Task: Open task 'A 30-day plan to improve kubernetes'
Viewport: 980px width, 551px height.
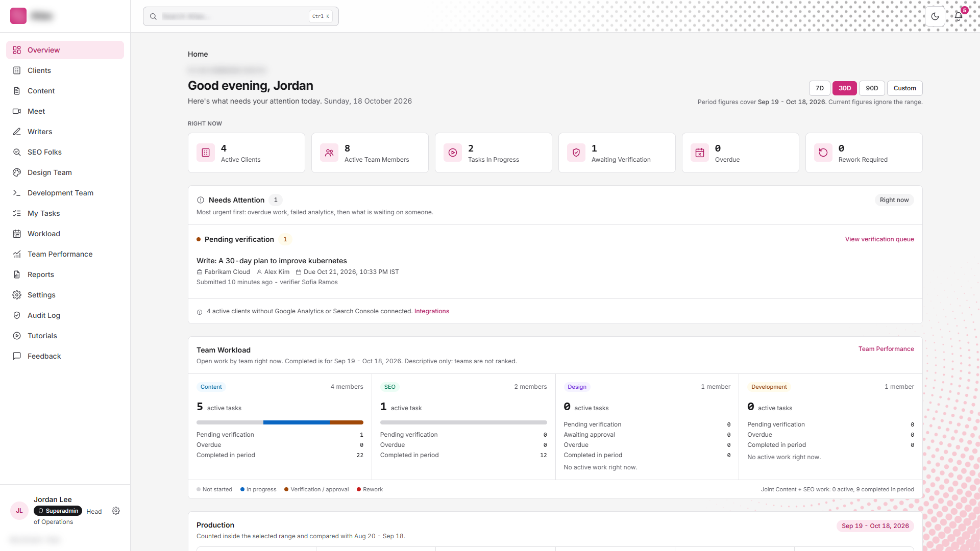Action: 272,261
